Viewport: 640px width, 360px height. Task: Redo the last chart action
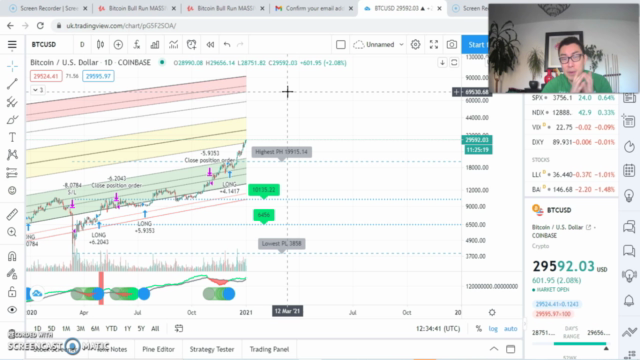point(240,44)
